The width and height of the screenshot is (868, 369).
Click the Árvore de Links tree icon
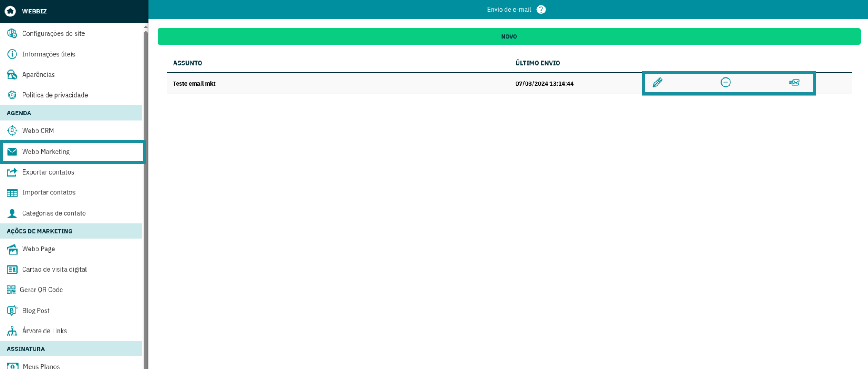pos(12,331)
